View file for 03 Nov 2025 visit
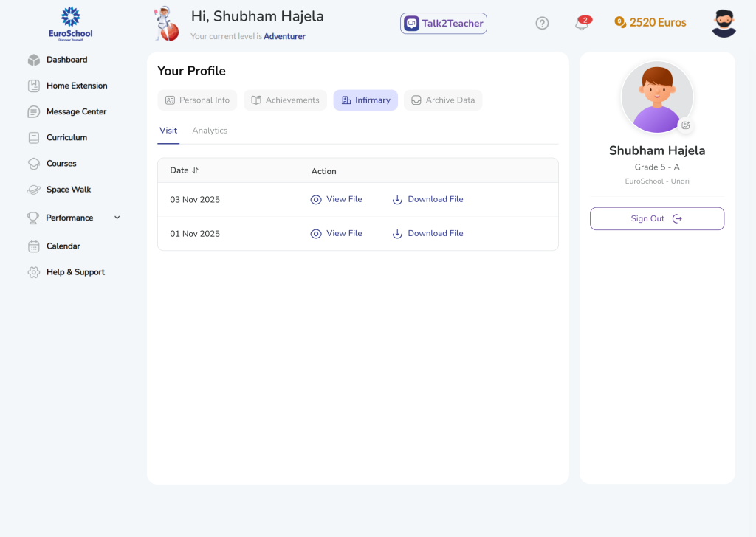Image resolution: width=756 pixels, height=537 pixels. point(337,199)
